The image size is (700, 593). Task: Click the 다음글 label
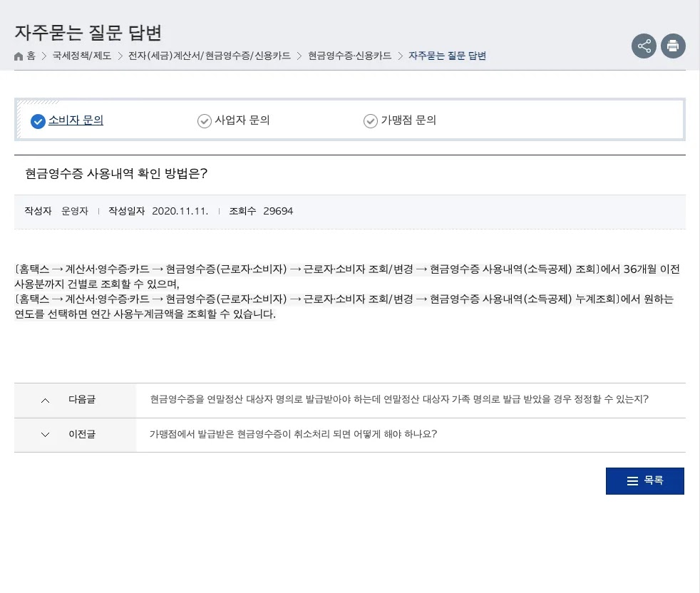coord(82,399)
